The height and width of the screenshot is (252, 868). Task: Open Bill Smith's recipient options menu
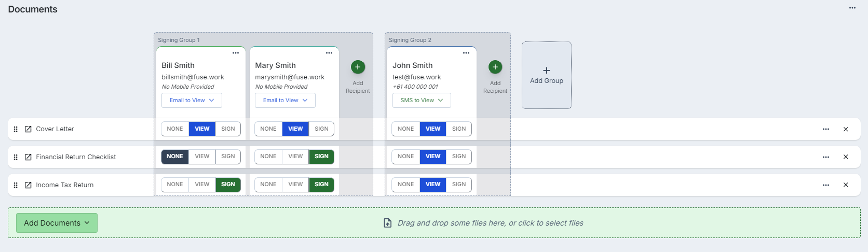(x=236, y=53)
